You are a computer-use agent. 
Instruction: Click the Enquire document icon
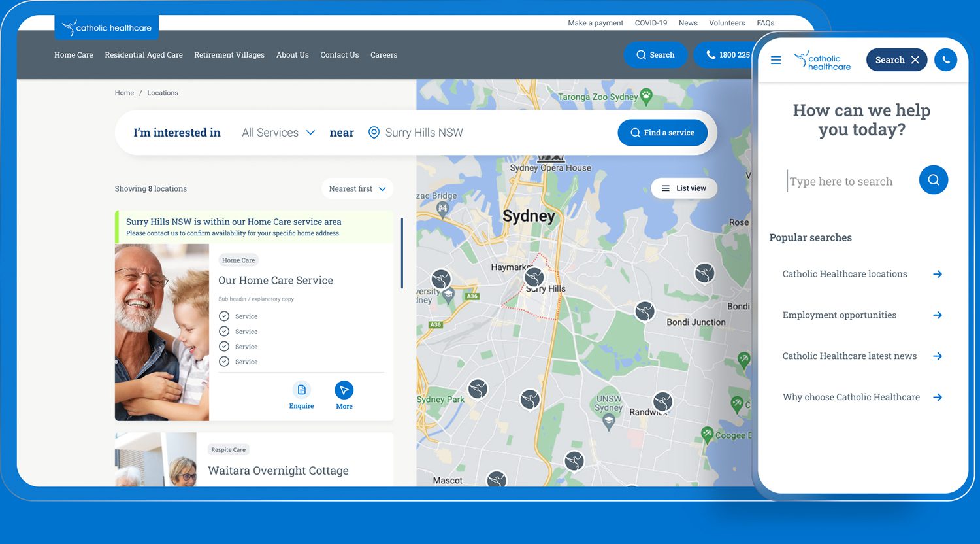(x=301, y=390)
